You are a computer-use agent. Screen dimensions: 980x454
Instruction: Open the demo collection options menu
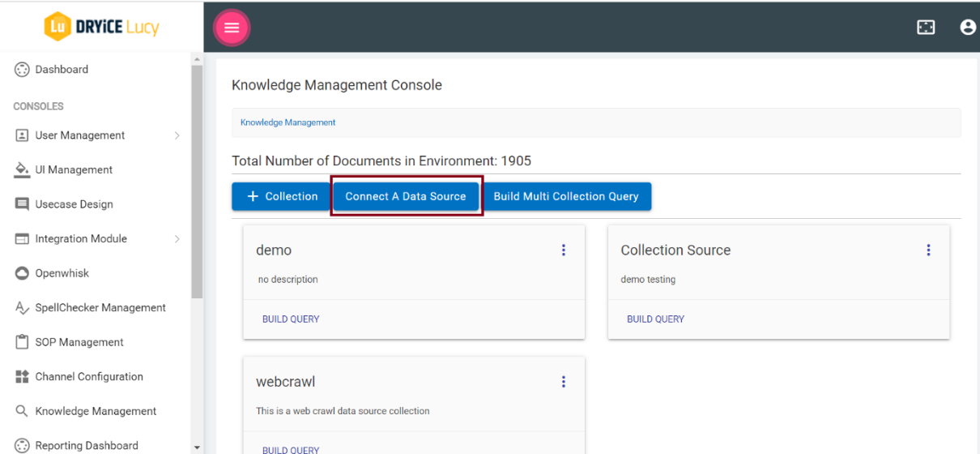pos(564,251)
